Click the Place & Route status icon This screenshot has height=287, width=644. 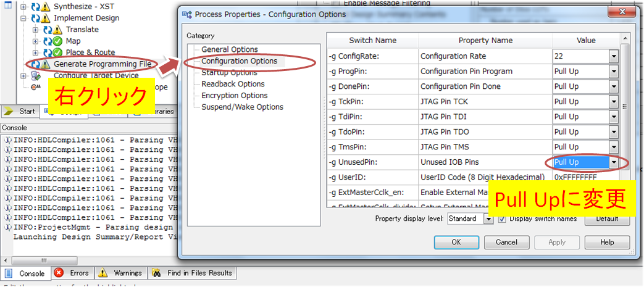pyautogui.click(x=57, y=53)
